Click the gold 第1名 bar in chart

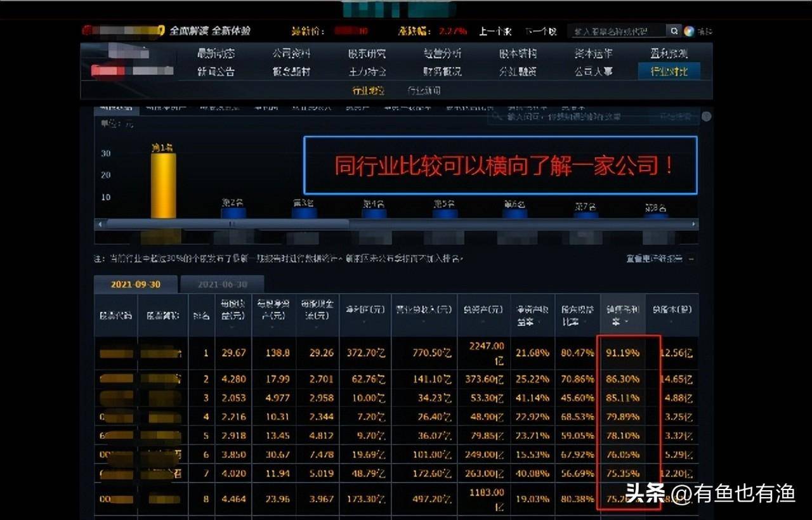(163, 185)
